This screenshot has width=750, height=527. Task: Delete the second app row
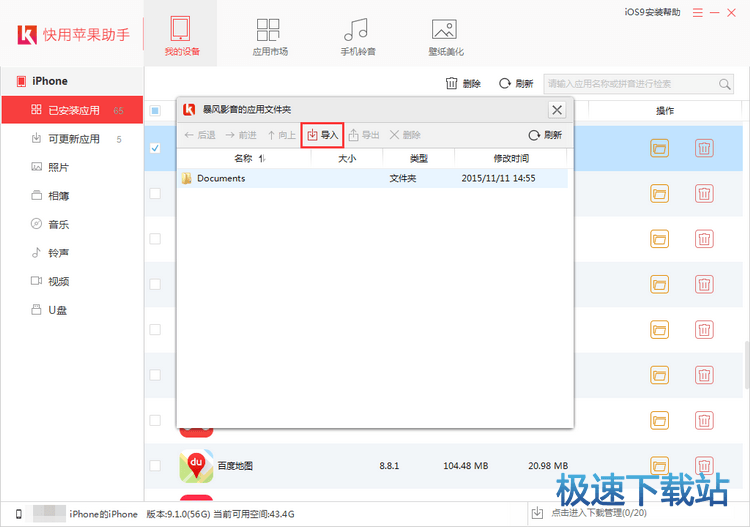pyautogui.click(x=704, y=194)
